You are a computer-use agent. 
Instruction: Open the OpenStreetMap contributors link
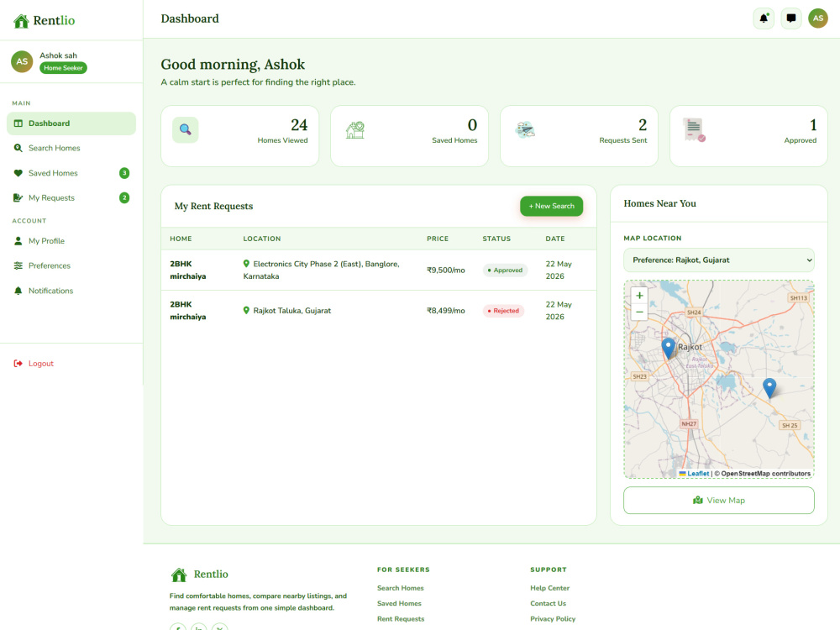(765, 474)
